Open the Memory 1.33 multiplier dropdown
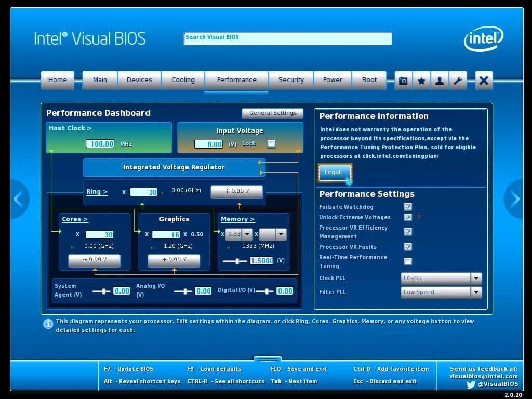Screen dimensions: 532x399 (240, 234)
